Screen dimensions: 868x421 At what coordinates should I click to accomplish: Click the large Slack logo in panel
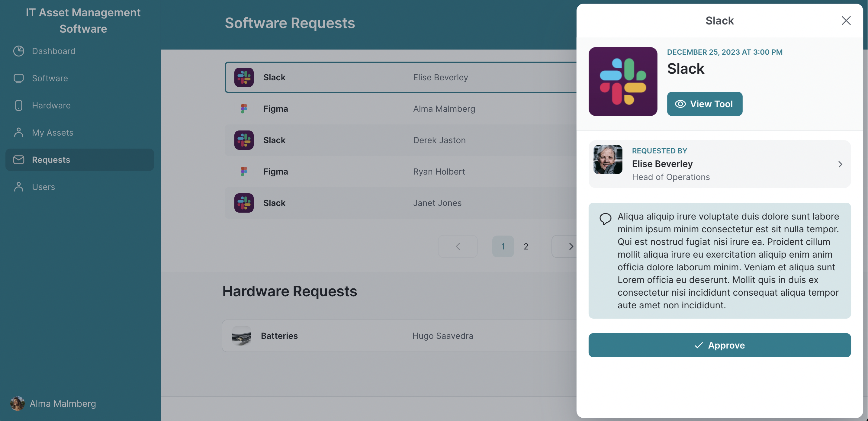622,81
